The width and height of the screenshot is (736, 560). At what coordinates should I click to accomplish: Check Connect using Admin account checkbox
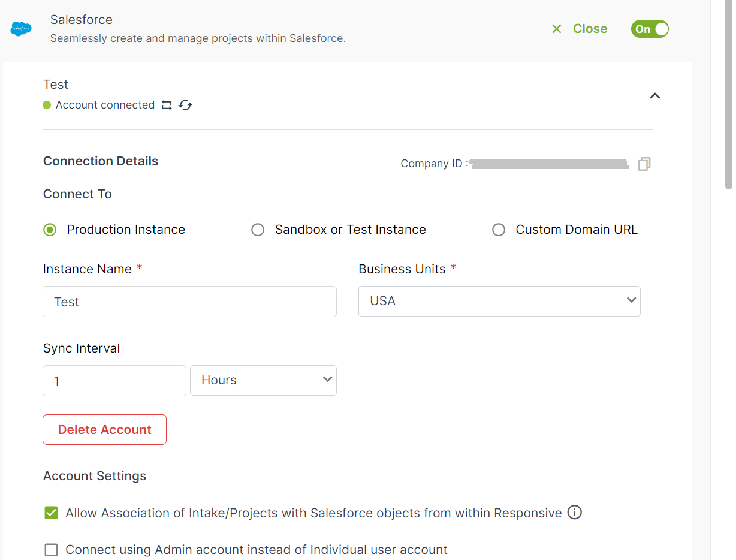tap(52, 550)
